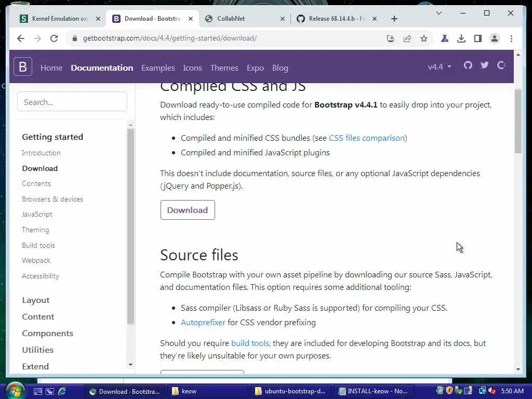Open the profile avatar icon
The height and width of the screenshot is (399, 532).
495,38
